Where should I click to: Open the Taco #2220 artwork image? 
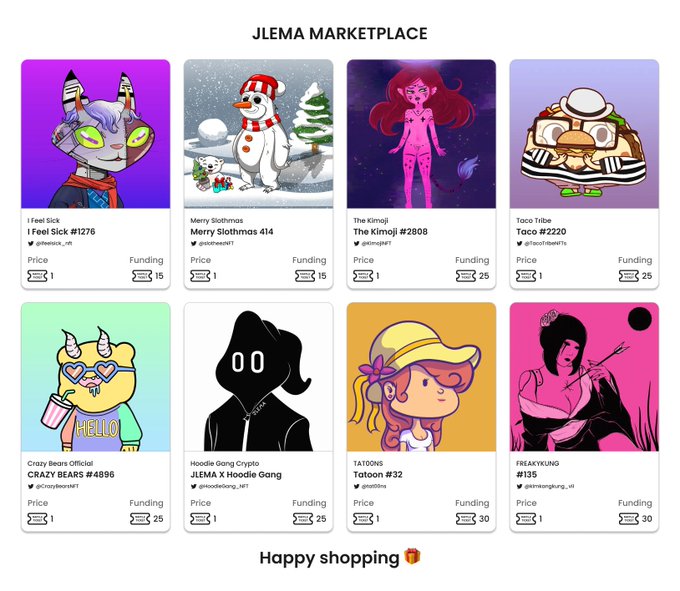[584, 134]
